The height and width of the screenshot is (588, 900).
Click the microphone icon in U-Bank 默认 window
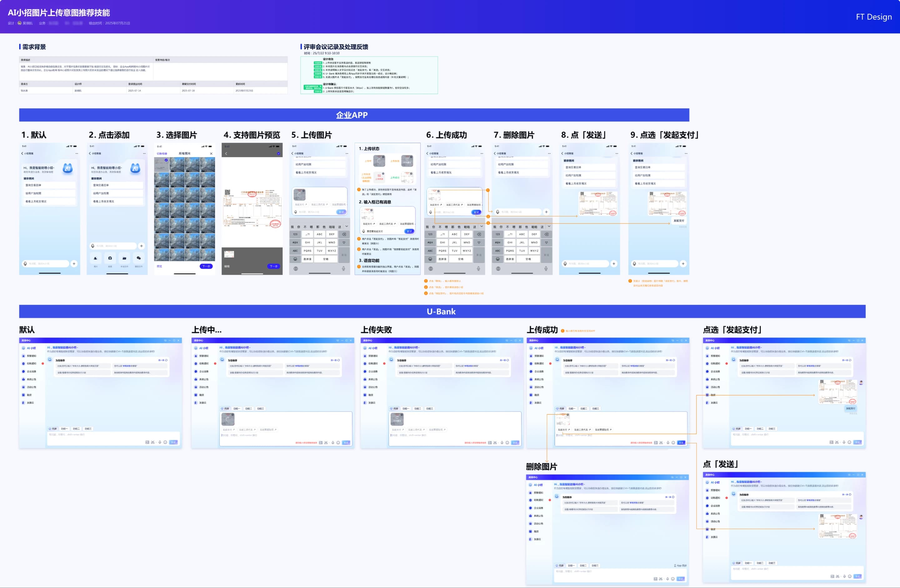(x=160, y=442)
